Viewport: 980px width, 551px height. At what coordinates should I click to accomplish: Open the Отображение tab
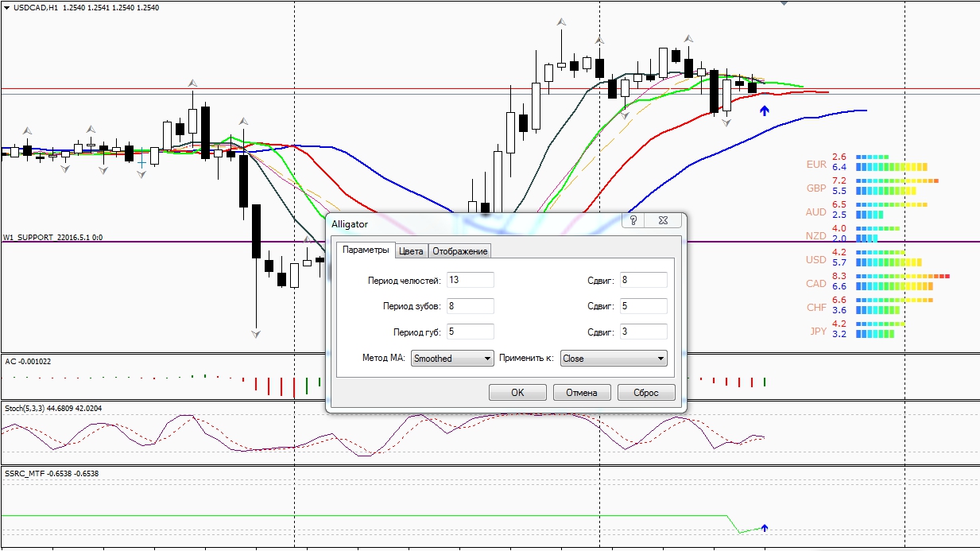pyautogui.click(x=459, y=251)
